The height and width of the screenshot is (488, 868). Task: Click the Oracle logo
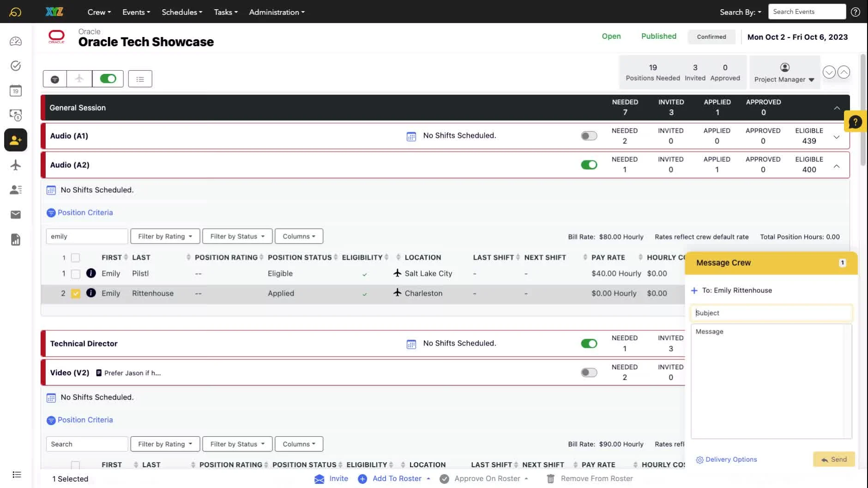[57, 37]
